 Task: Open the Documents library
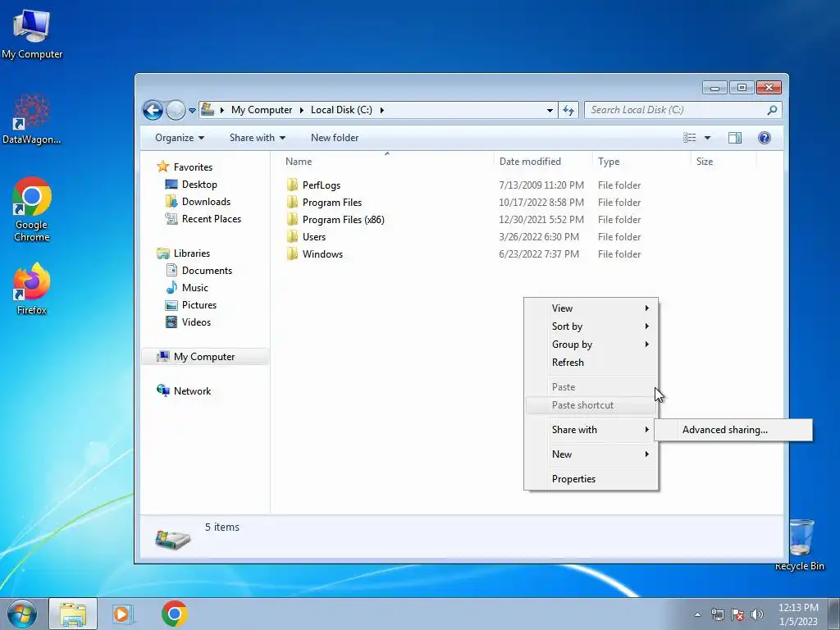(x=199, y=271)
